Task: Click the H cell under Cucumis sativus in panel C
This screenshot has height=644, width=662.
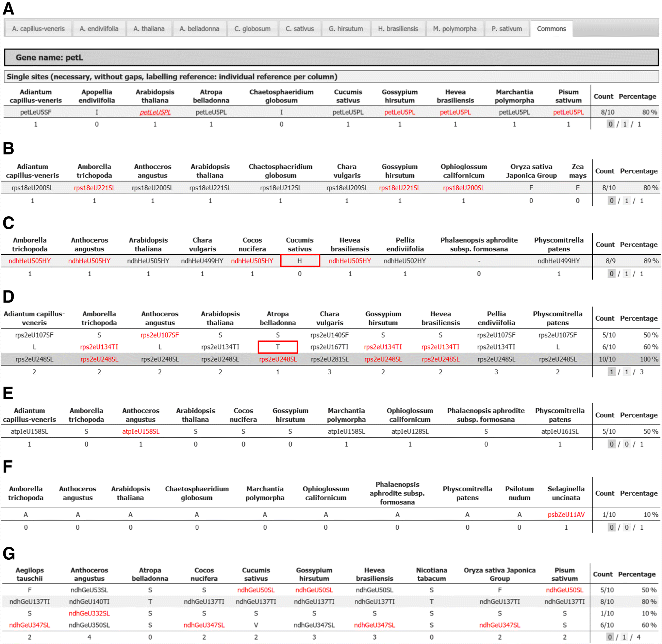Action: [x=300, y=261]
